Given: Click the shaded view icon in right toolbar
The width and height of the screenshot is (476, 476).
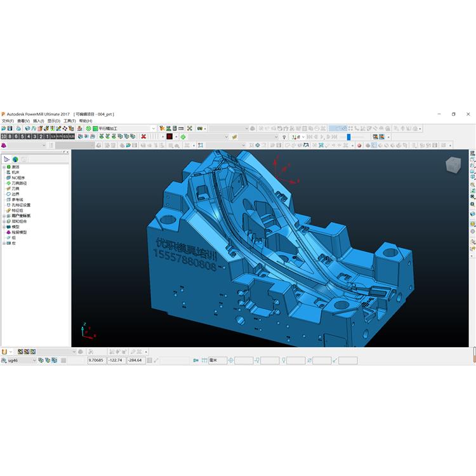Looking at the screenshot, I should point(473,224).
